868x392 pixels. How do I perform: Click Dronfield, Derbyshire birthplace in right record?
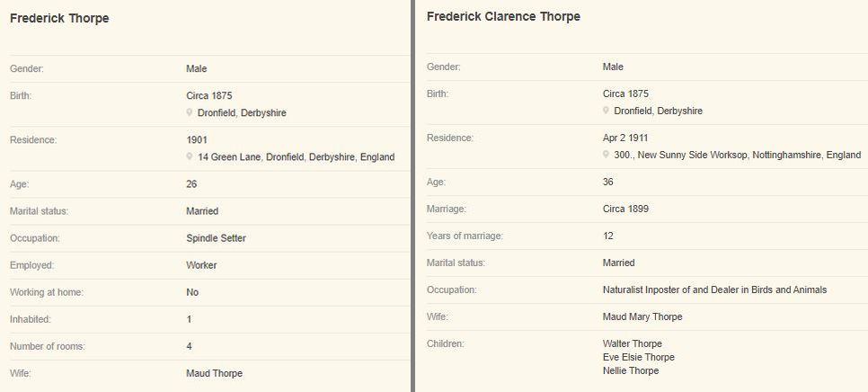click(x=659, y=111)
